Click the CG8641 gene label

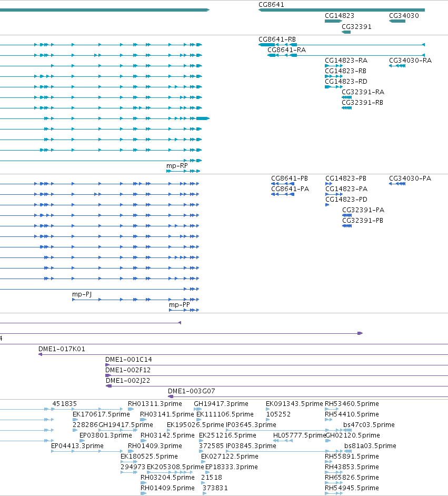click(271, 5)
